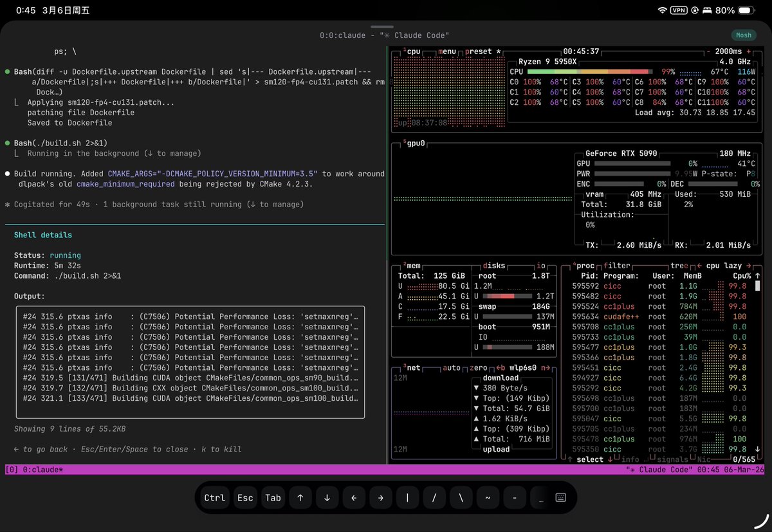Screen dimensions: 772x532
Task: Click the Mosh connection badge
Action: click(x=743, y=35)
